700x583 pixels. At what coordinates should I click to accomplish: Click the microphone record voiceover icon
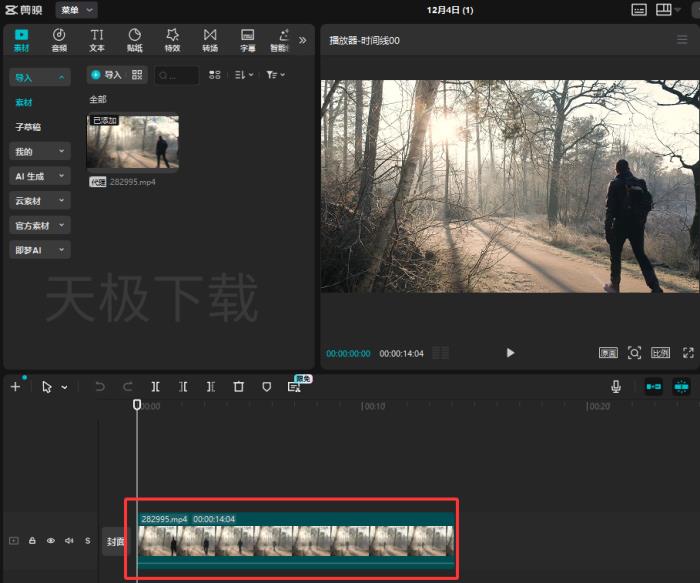coord(616,387)
